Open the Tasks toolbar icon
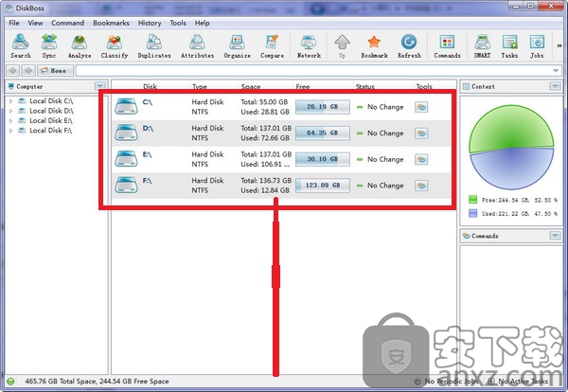Viewport: 568px width, 392px height. point(509,45)
